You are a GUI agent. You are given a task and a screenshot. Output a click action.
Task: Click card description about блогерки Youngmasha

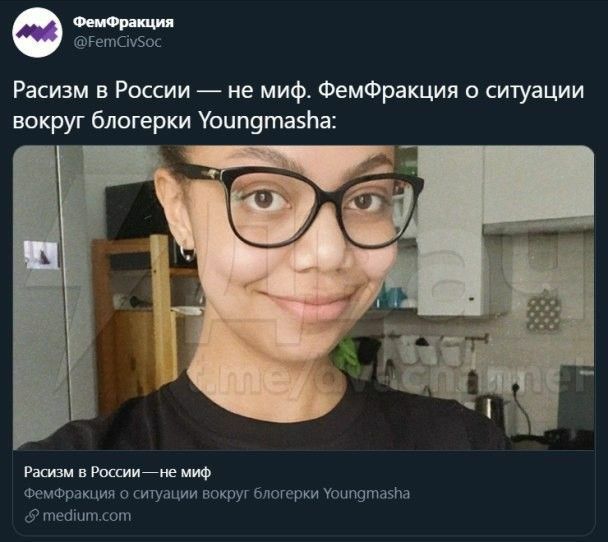pyautogui.click(x=217, y=494)
